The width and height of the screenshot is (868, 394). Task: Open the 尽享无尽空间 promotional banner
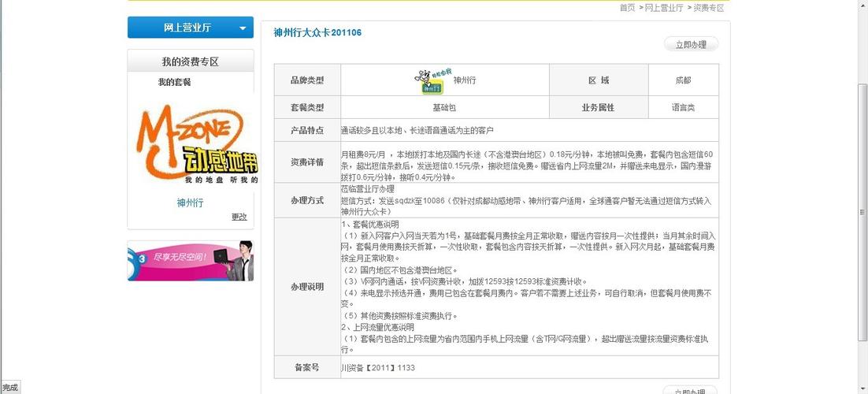point(191,261)
